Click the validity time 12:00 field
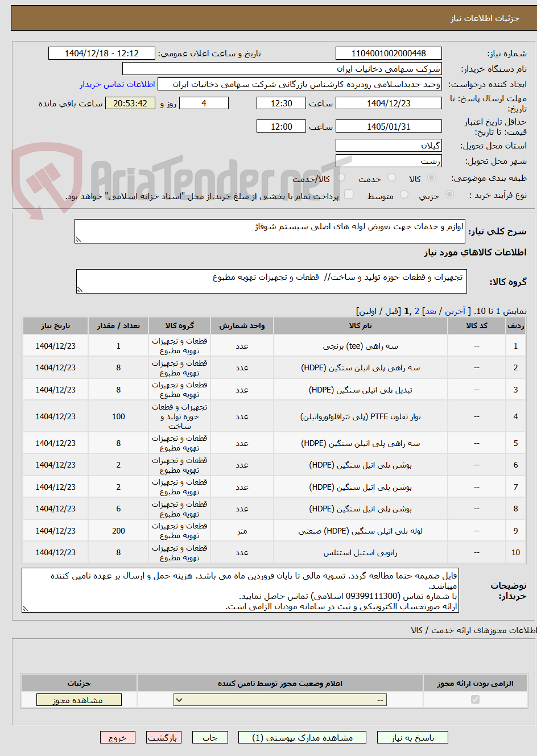Screen dimensions: 537x756 281,127
